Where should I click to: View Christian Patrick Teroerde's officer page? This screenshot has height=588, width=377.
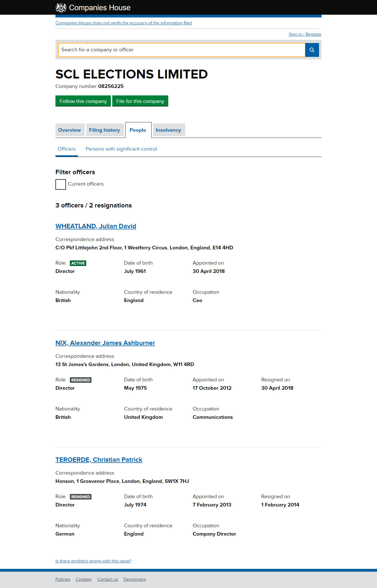coord(99,460)
